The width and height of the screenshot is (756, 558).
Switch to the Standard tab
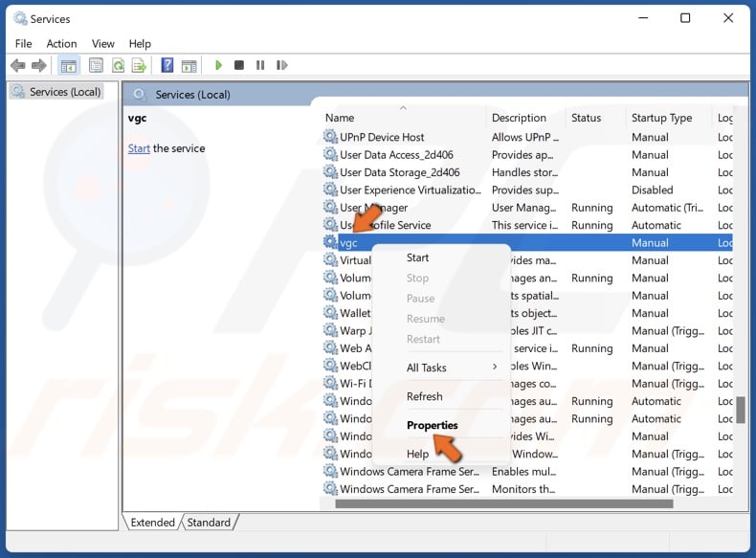[x=209, y=523]
